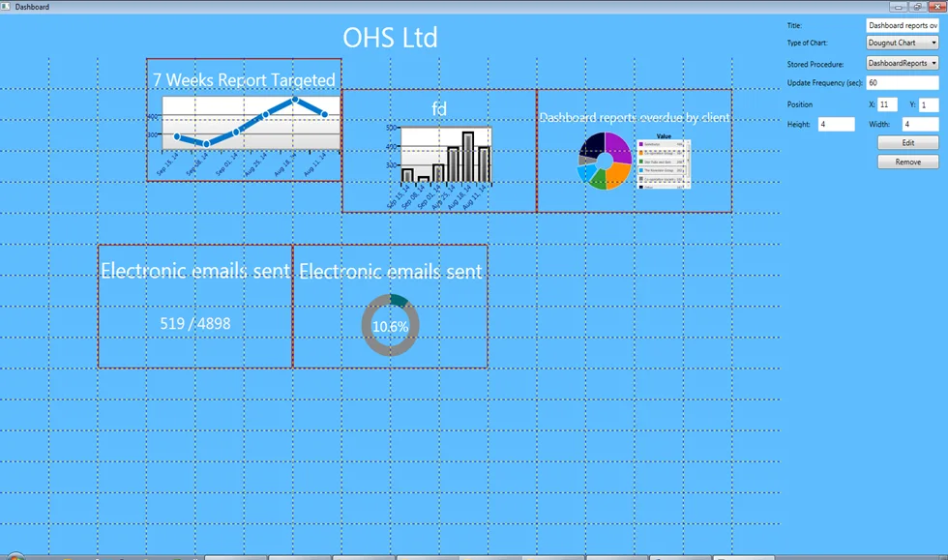This screenshot has width=948, height=560.
Task: Click the pie chart's orange slice
Action: click(618, 175)
